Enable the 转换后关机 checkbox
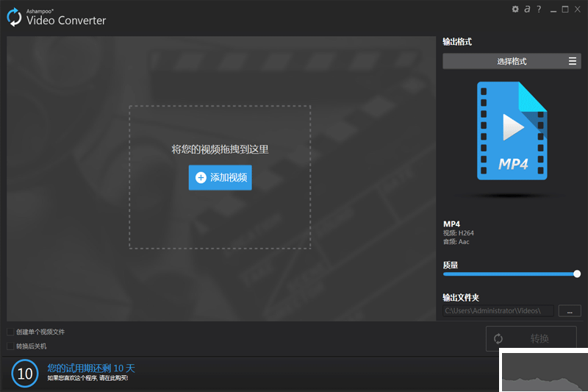Viewport: 588px width, 392px height. pos(10,346)
